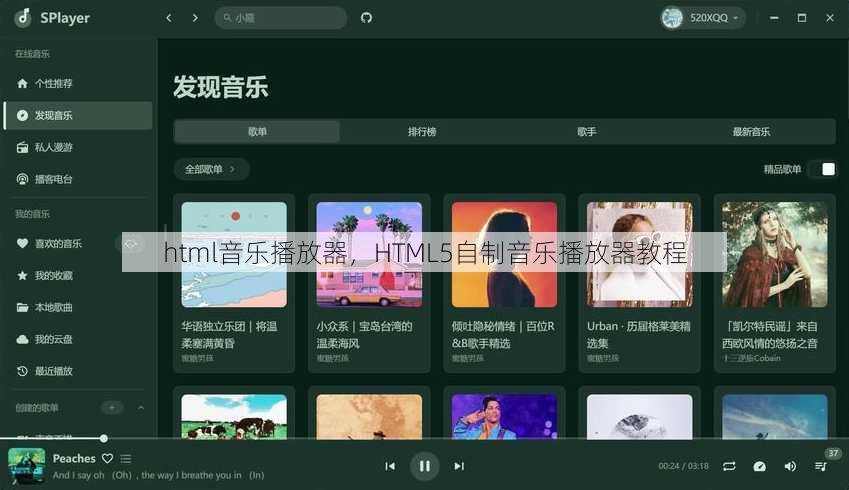
Task: Select 发现音乐 in the sidebar
Action: (77, 115)
